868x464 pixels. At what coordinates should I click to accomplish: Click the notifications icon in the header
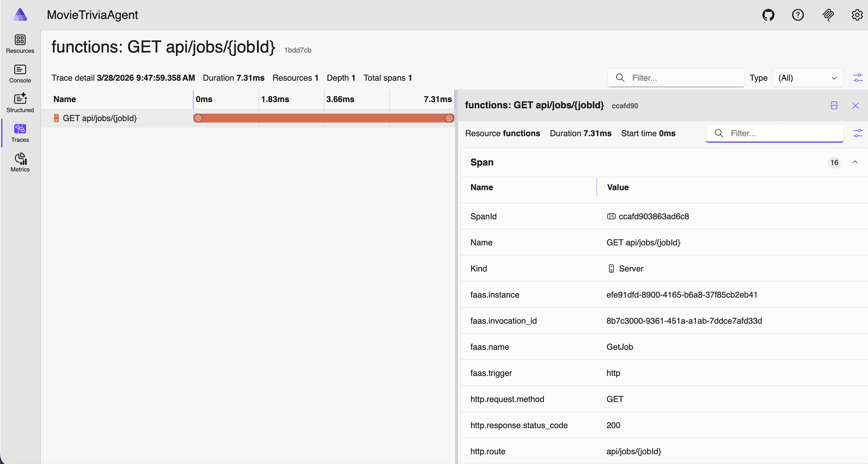pyautogui.click(x=828, y=15)
